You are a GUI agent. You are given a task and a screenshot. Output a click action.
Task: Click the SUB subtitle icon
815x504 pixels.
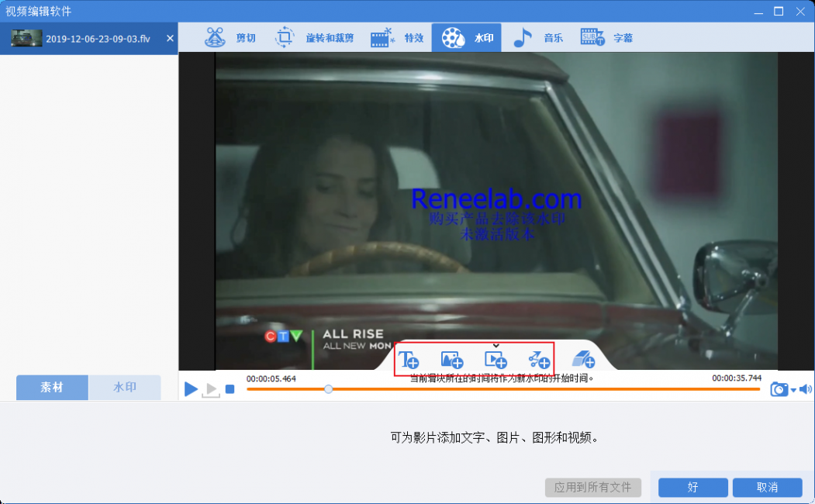point(592,37)
